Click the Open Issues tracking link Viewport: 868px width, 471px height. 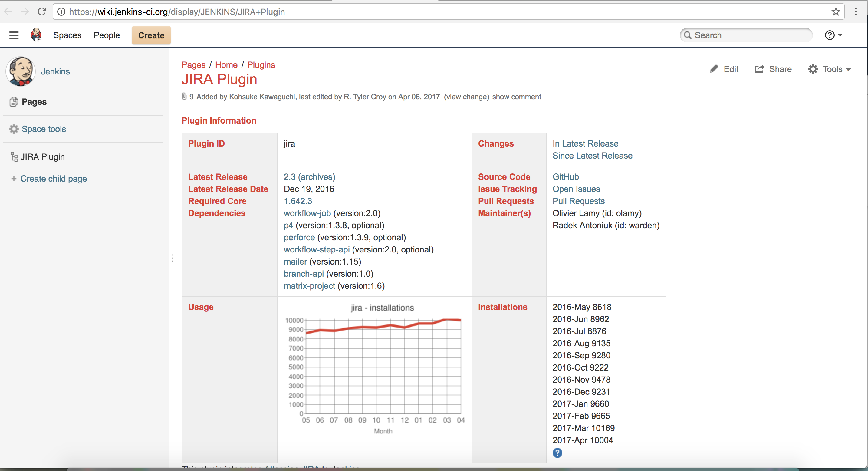click(576, 189)
